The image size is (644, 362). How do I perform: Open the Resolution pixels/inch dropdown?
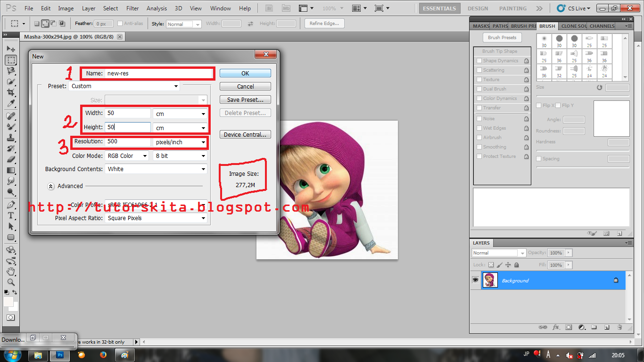point(180,142)
